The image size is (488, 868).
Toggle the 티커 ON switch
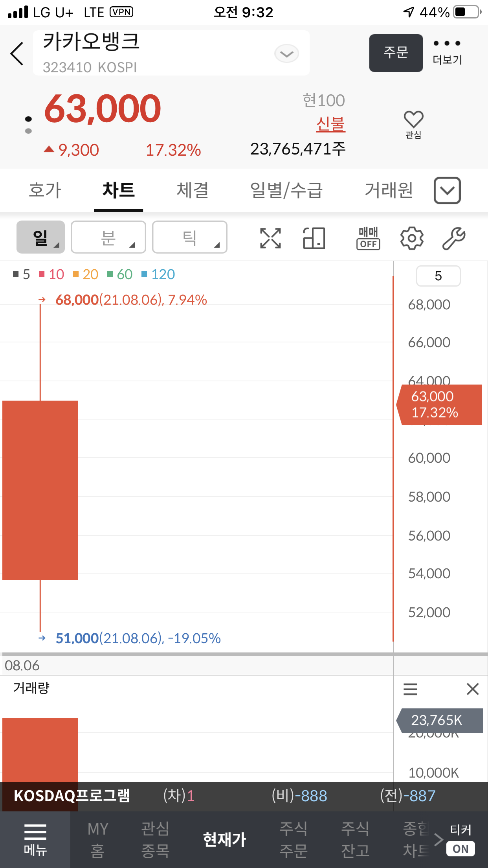tap(460, 848)
